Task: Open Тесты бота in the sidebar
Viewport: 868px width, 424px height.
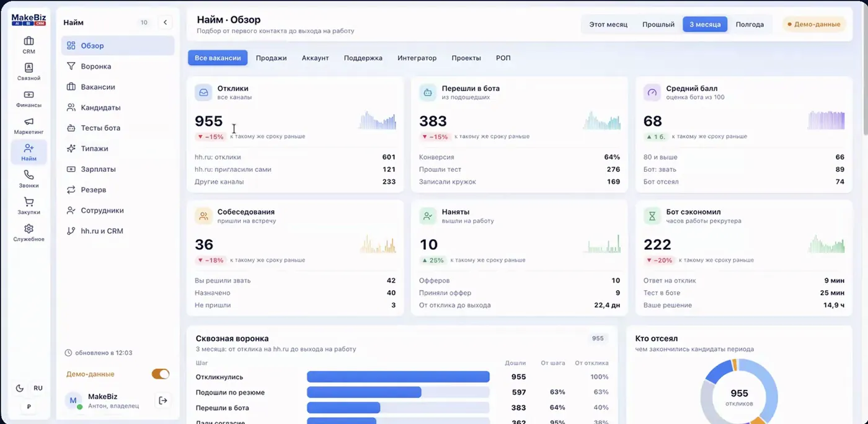Action: pos(118,128)
